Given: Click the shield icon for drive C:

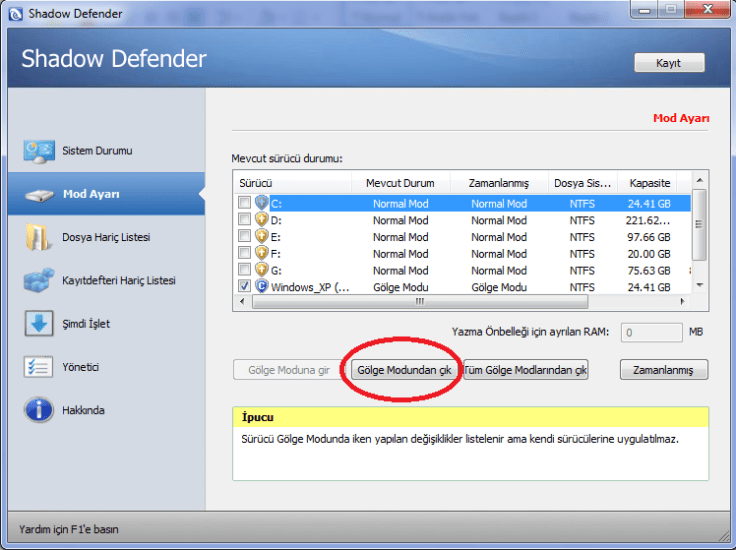Looking at the screenshot, I should (x=262, y=203).
